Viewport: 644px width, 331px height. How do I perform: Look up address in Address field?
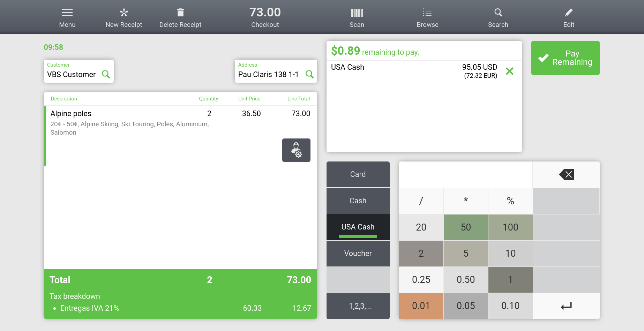pyautogui.click(x=309, y=74)
